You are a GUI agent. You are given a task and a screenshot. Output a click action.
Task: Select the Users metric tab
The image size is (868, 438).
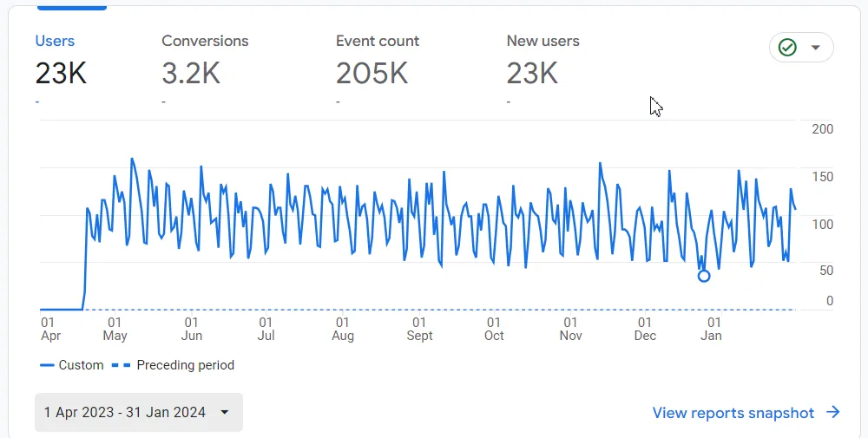tap(55, 42)
